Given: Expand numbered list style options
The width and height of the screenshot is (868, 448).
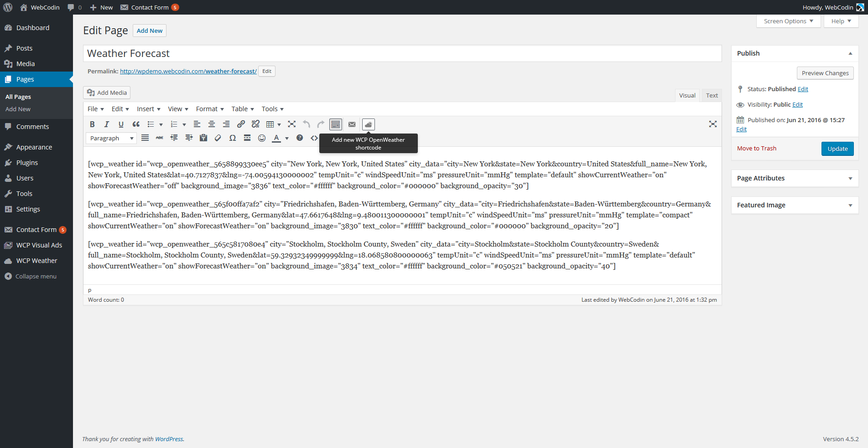Looking at the screenshot, I should 184,124.
